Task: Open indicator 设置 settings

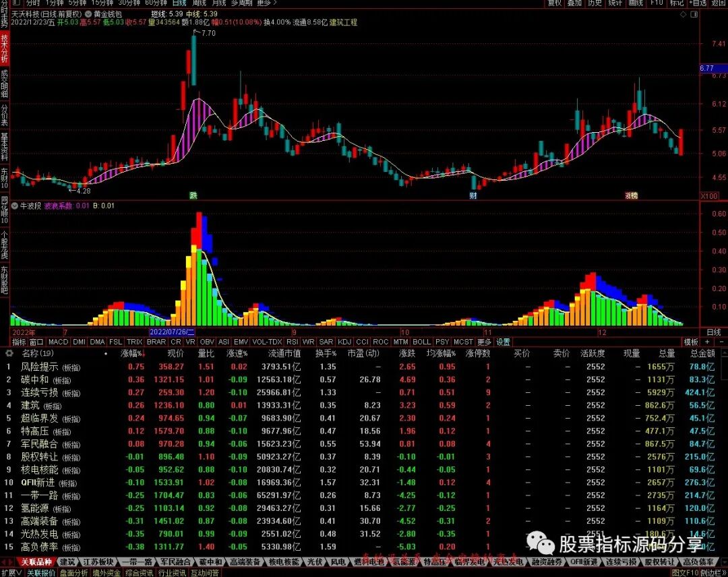Action: click(x=504, y=342)
